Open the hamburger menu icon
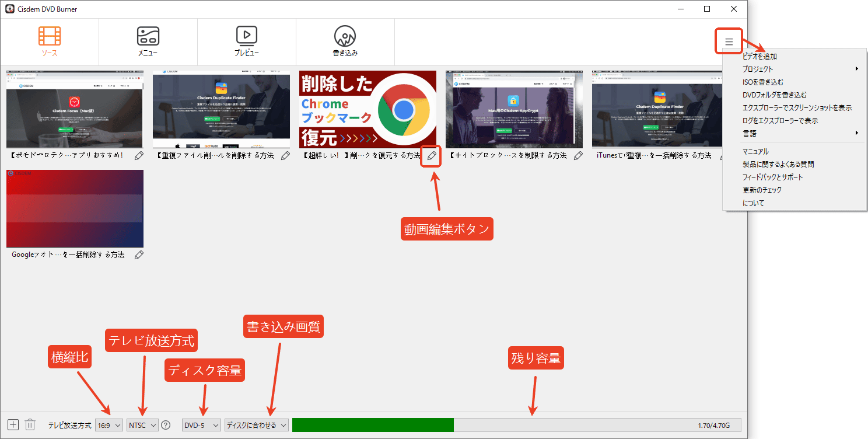The width and height of the screenshot is (868, 439). (x=728, y=41)
